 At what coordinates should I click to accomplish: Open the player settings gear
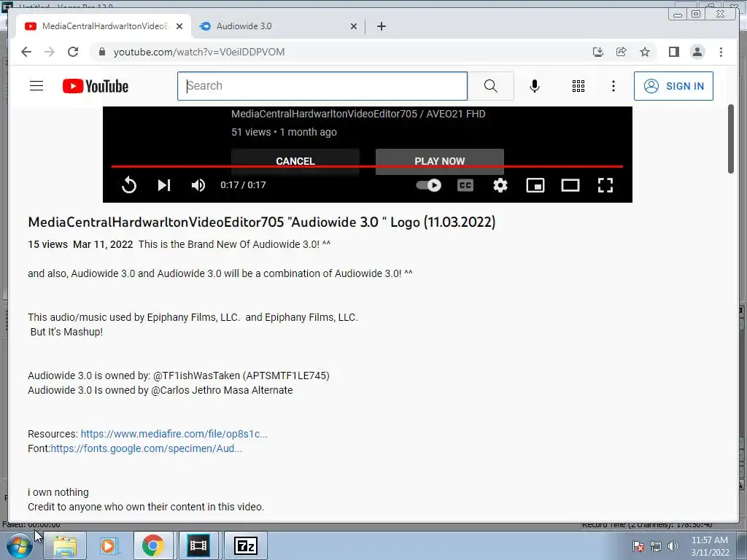[x=500, y=184]
